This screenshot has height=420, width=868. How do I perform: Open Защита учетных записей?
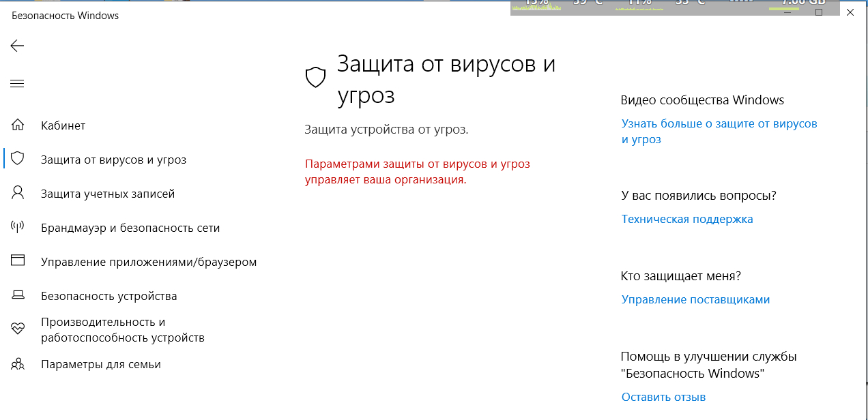pyautogui.click(x=108, y=194)
